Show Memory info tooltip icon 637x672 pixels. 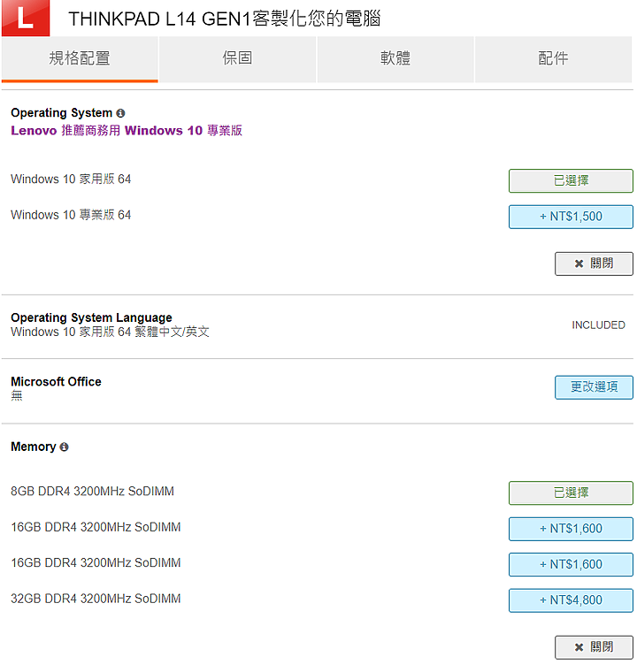(x=64, y=447)
